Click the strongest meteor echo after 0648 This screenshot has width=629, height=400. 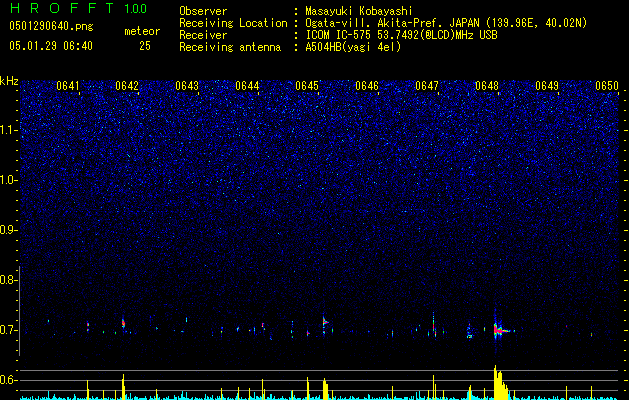pos(501,330)
